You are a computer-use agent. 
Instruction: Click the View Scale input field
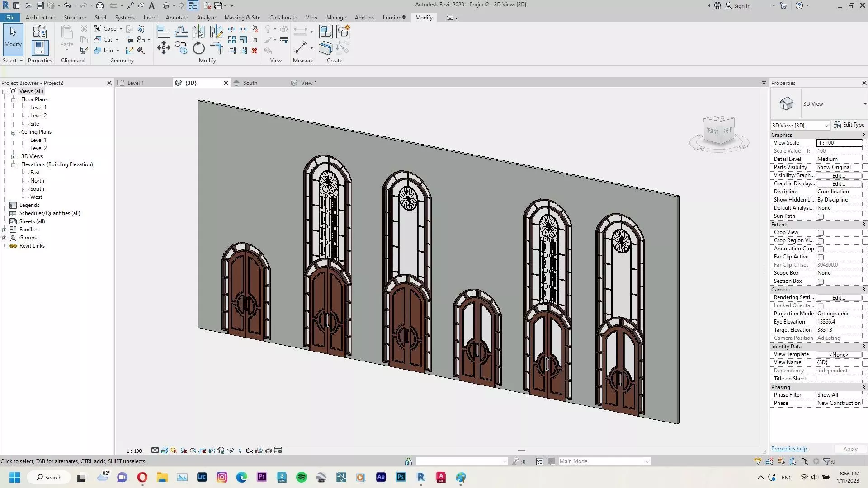pyautogui.click(x=839, y=143)
